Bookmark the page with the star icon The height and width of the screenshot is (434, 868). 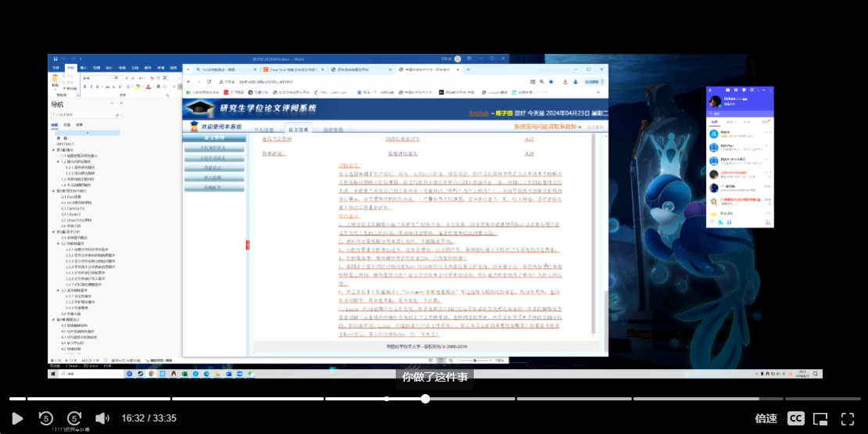[x=551, y=81]
